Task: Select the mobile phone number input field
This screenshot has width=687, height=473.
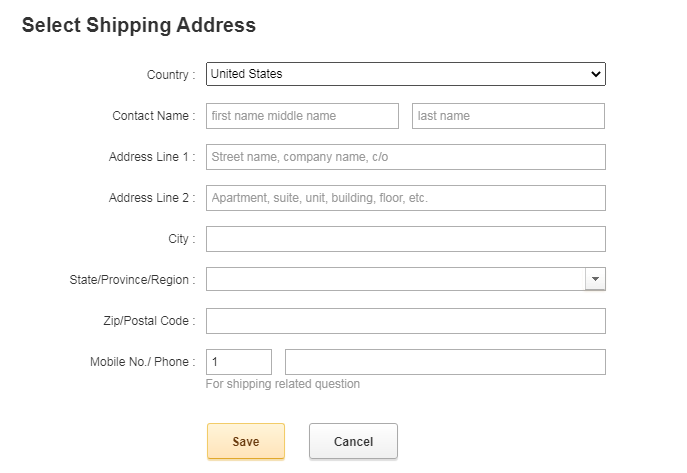Action: click(x=445, y=362)
